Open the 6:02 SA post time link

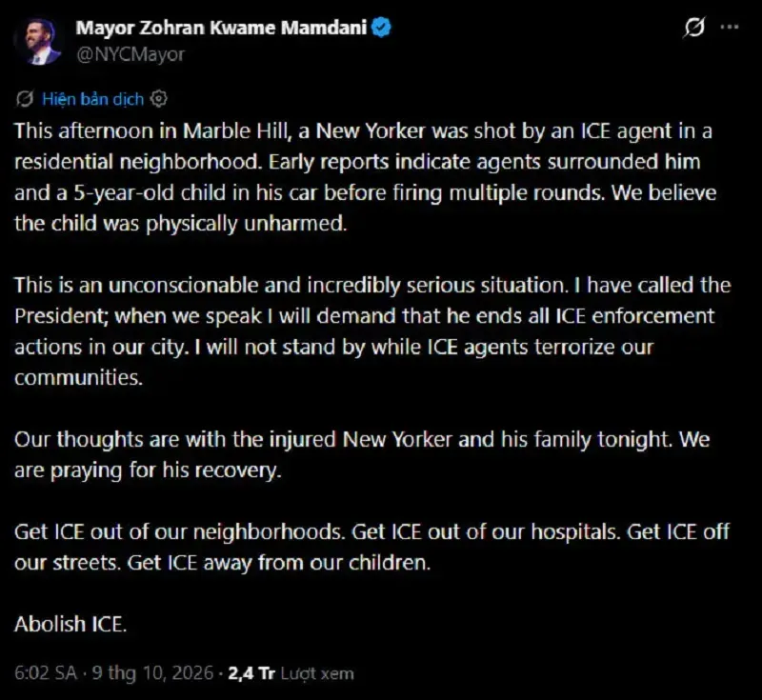(46, 673)
